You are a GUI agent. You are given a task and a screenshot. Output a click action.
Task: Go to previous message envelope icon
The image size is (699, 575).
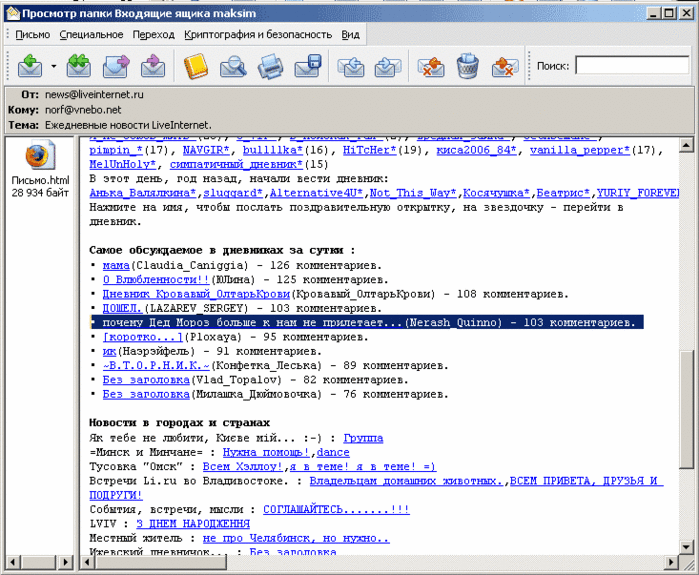coord(351,66)
